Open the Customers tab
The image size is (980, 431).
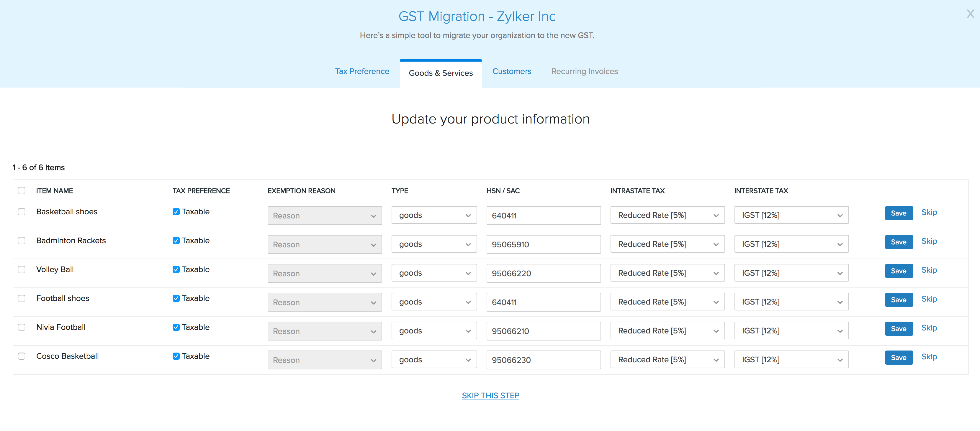pyautogui.click(x=511, y=71)
